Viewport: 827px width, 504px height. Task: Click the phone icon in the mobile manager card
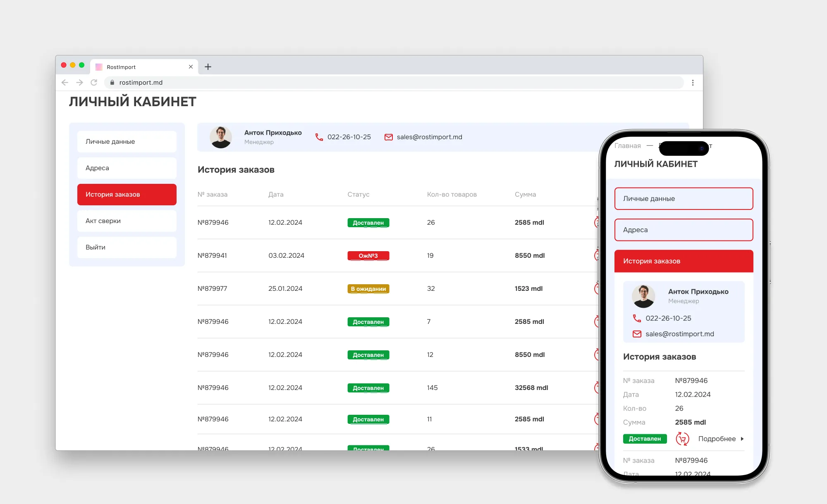637,318
